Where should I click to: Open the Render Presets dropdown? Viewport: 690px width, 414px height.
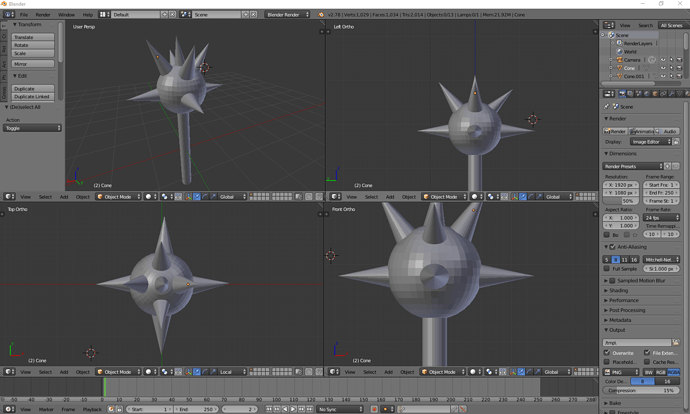(632, 166)
